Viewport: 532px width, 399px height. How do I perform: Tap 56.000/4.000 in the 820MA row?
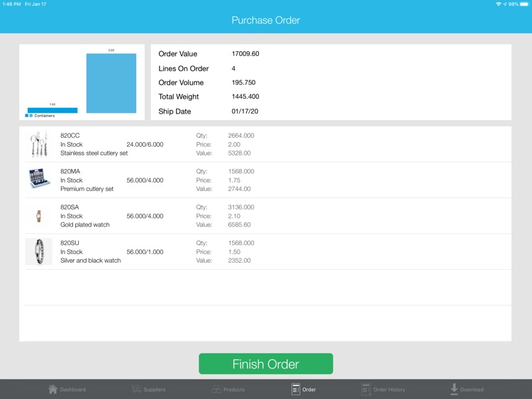point(145,180)
